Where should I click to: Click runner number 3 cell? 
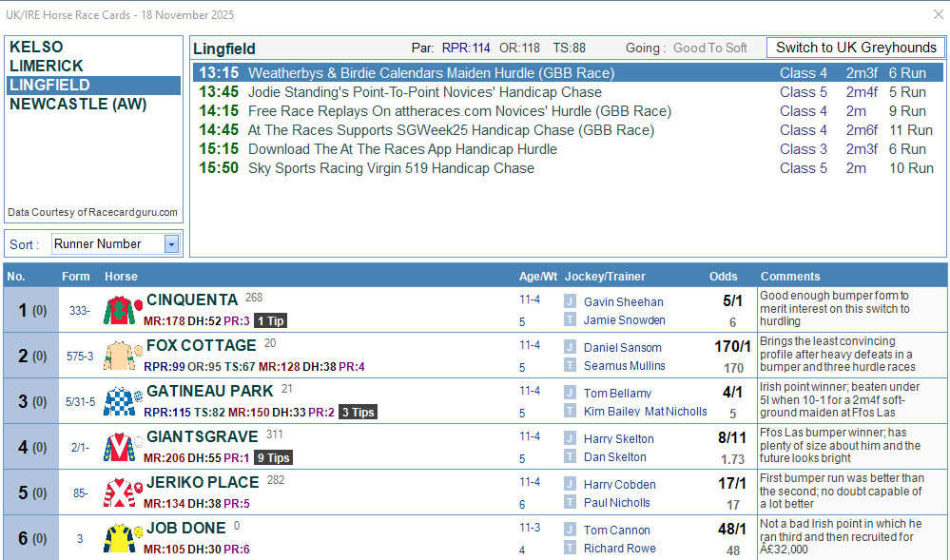(31, 401)
